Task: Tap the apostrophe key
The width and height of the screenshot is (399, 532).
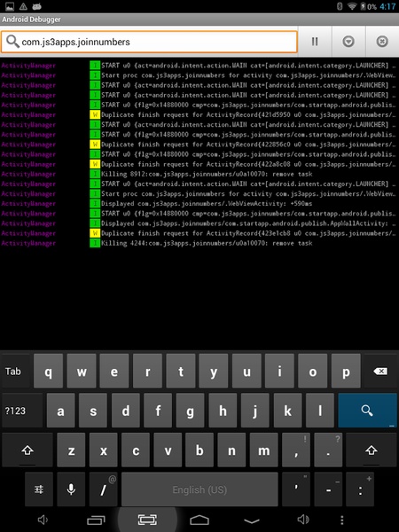Action: [x=296, y=489]
